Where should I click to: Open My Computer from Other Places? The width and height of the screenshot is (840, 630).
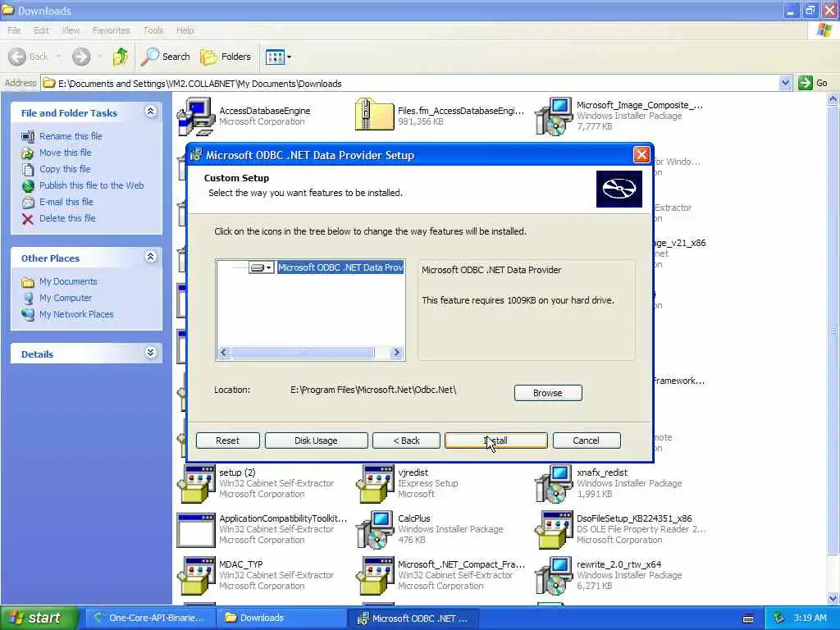(66, 298)
